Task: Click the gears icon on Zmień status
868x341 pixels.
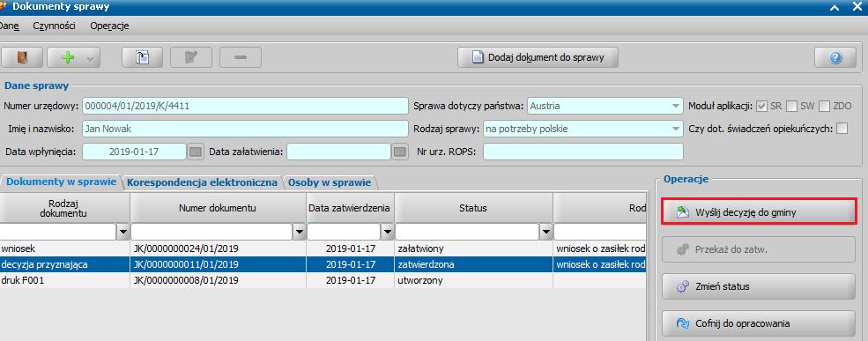Action: (684, 286)
